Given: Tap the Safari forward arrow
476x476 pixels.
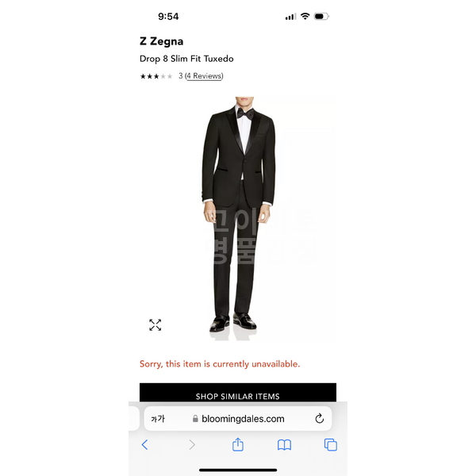Looking at the screenshot, I should (192, 445).
